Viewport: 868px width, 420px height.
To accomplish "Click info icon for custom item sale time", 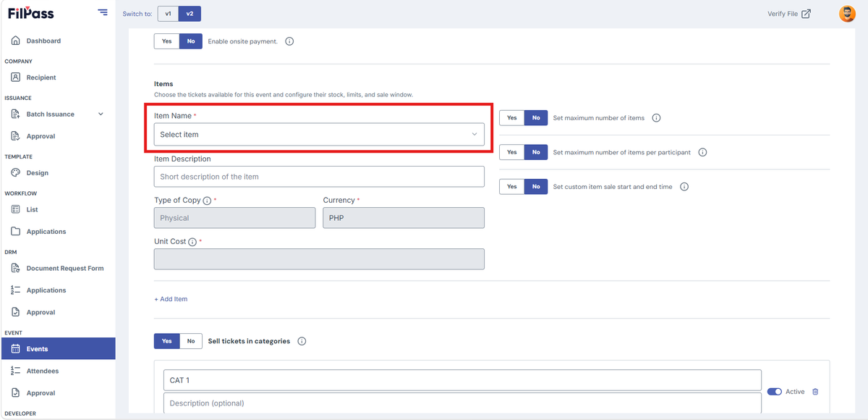I will (684, 187).
